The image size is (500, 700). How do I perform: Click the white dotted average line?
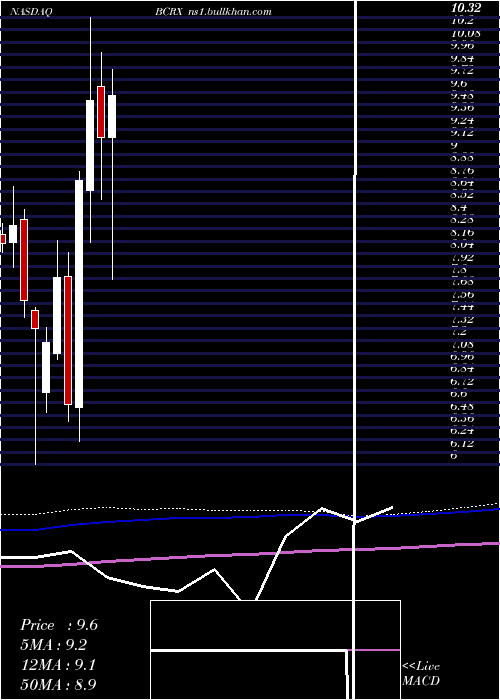pyautogui.click(x=250, y=509)
